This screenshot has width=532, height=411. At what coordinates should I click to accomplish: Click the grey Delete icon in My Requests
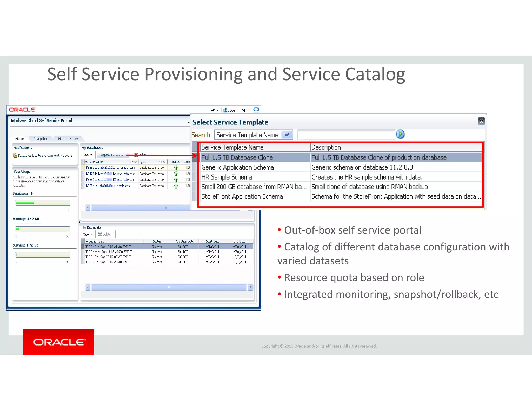pos(100,234)
